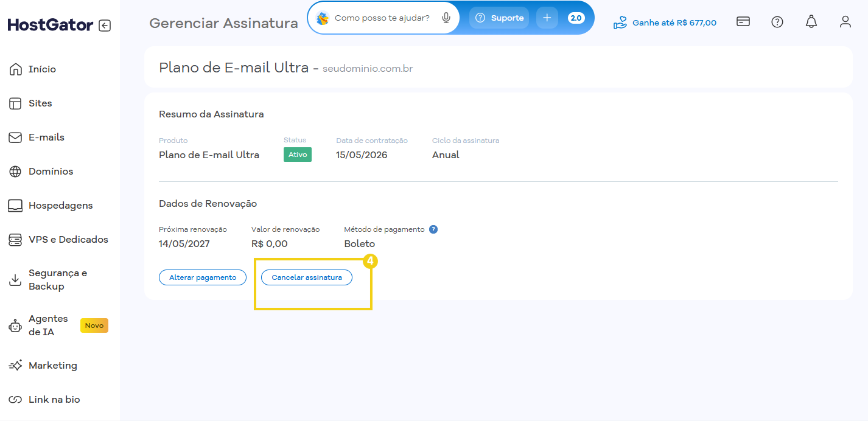Click the assistant avatar in the search box

323,18
